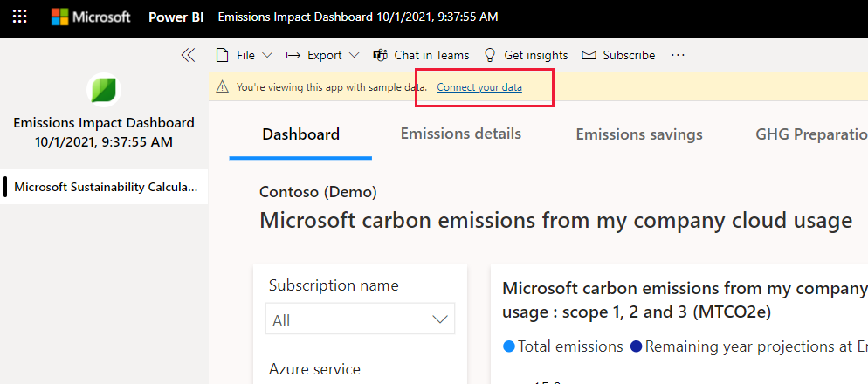Click the Total emissions legend dot
The width and height of the screenshot is (868, 384).
[x=509, y=347]
